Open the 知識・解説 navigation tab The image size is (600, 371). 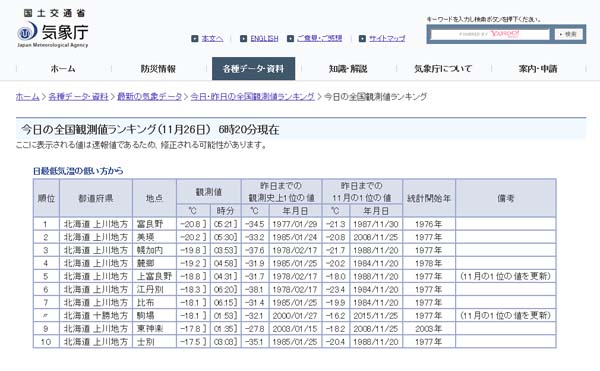click(x=348, y=69)
